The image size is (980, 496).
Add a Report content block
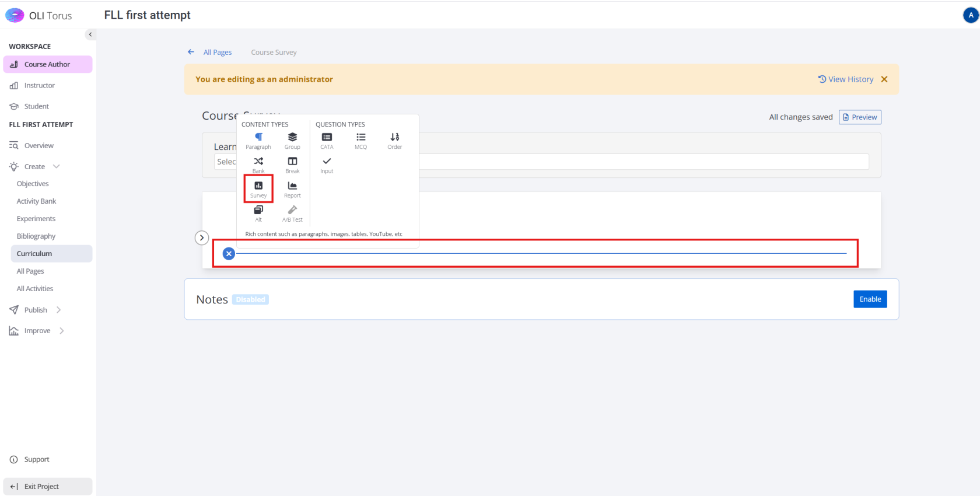tap(292, 189)
